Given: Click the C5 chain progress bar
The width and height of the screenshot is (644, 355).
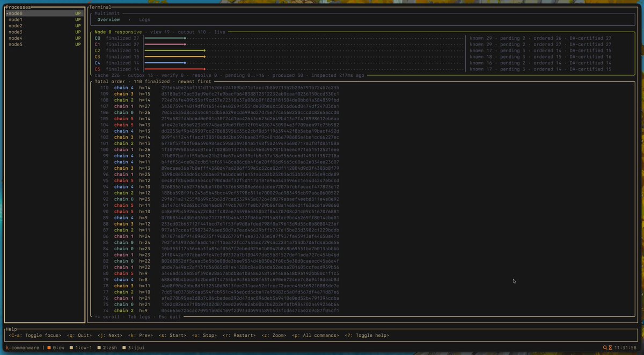Looking at the screenshot, I should [x=174, y=69].
